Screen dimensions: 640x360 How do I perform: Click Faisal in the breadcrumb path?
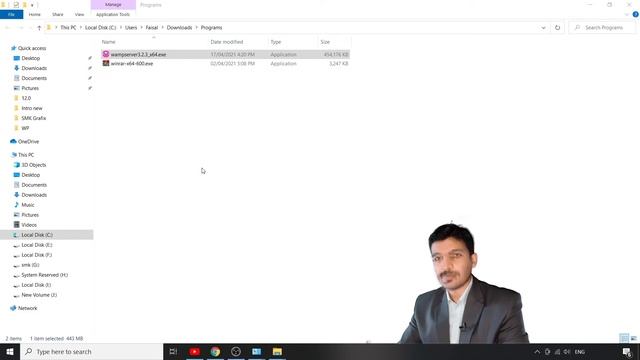(152, 28)
